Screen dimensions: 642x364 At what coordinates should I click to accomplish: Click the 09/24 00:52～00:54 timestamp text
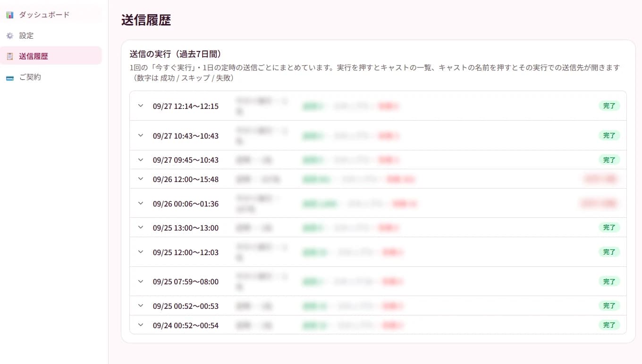186,325
